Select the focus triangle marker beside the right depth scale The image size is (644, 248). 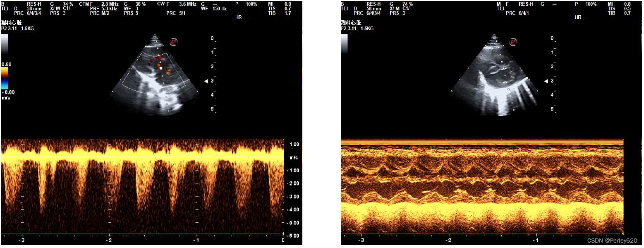pyautogui.click(x=546, y=82)
